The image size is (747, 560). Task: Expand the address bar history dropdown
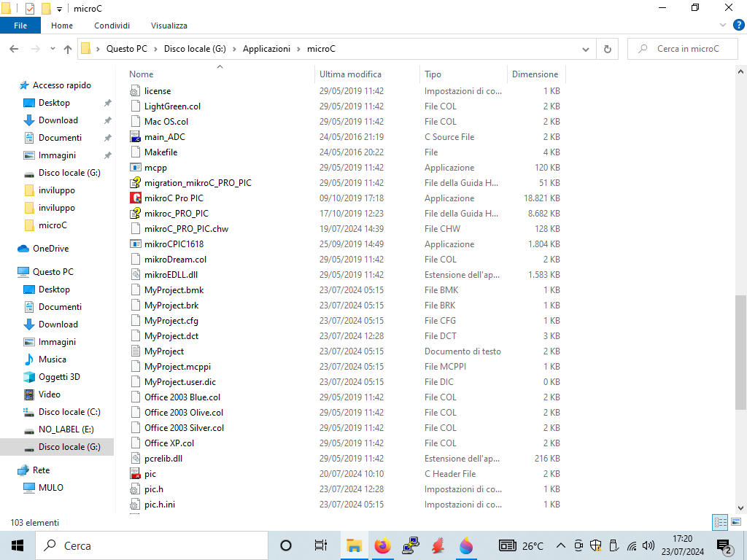click(x=586, y=49)
